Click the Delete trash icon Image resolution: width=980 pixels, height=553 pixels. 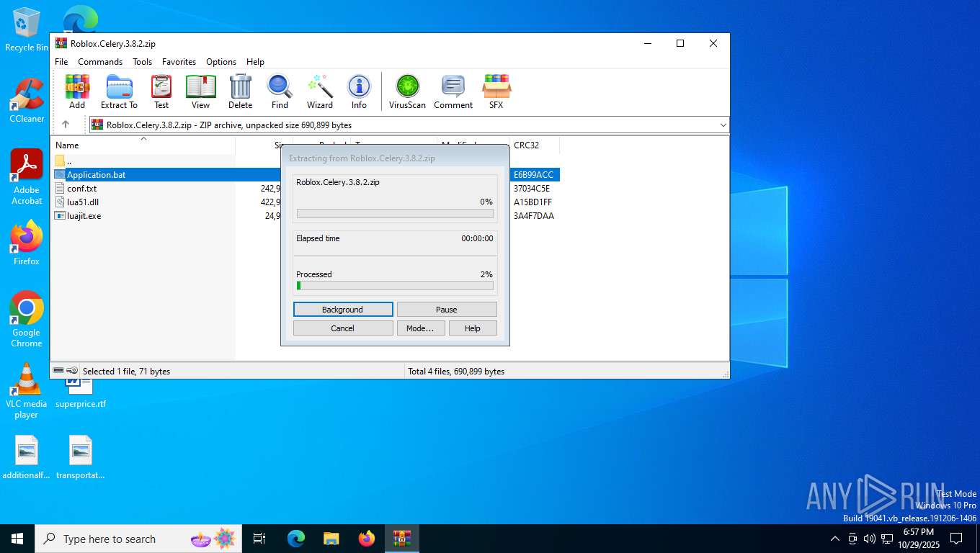coord(241,91)
